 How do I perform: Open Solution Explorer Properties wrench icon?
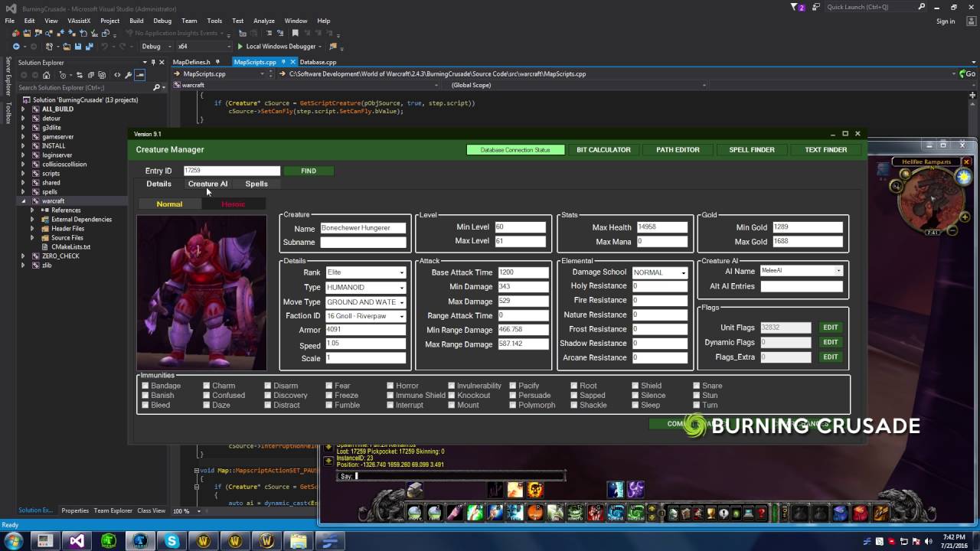tap(128, 75)
